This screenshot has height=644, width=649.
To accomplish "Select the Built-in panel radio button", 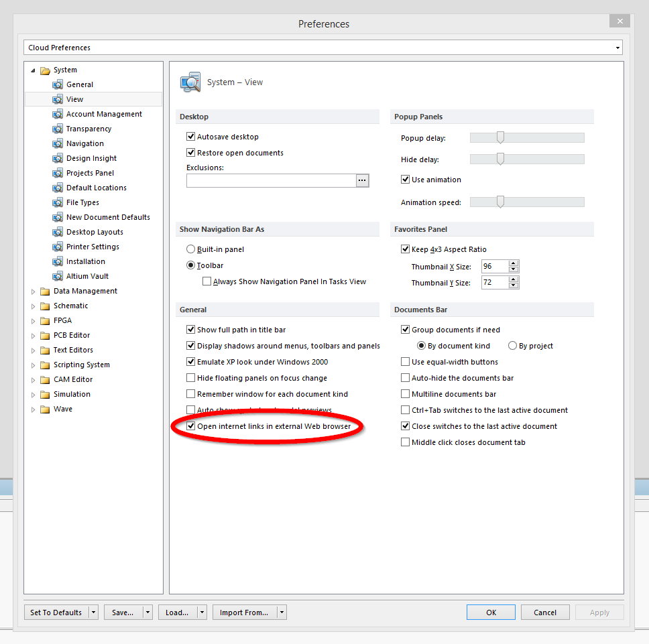I will [x=191, y=249].
